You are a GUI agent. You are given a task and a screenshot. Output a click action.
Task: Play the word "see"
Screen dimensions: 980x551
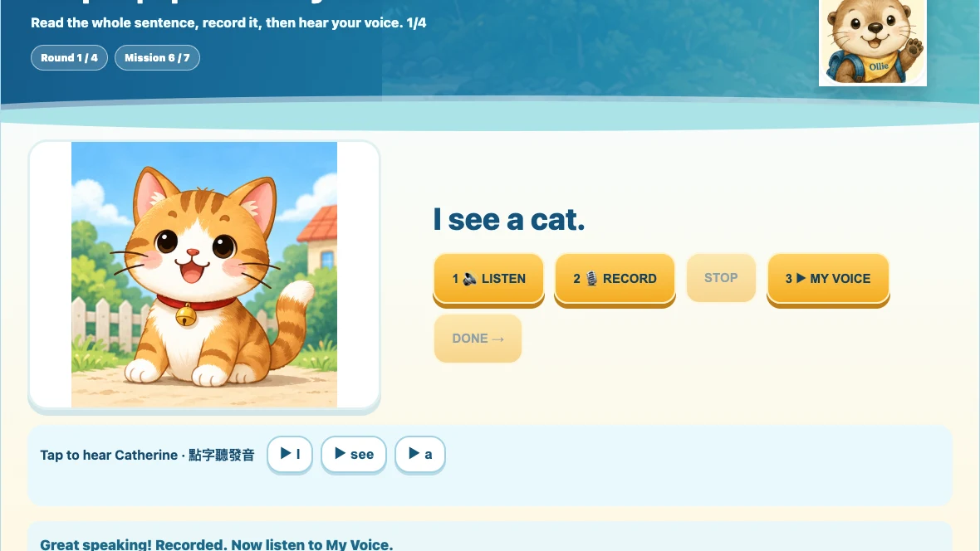(x=354, y=454)
